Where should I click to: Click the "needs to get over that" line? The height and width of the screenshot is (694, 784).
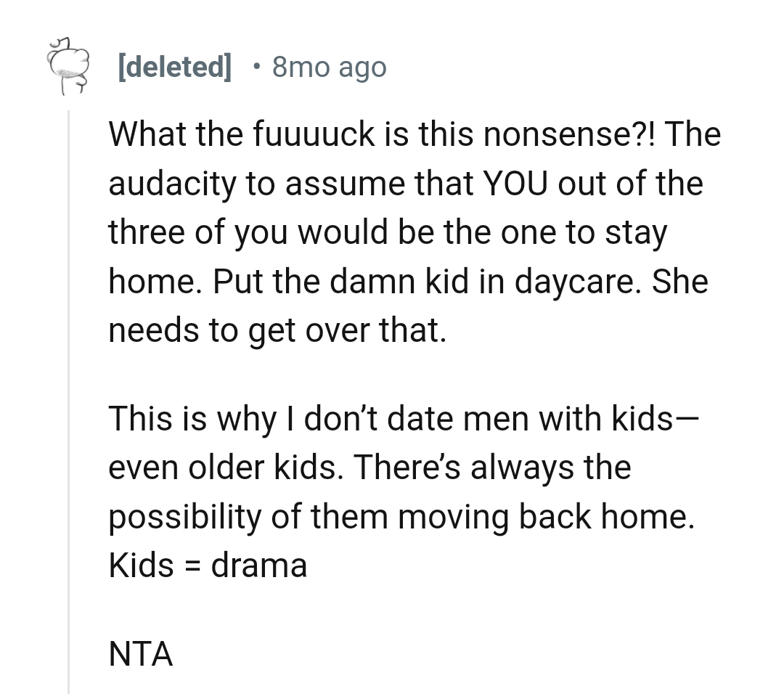pos(276,332)
